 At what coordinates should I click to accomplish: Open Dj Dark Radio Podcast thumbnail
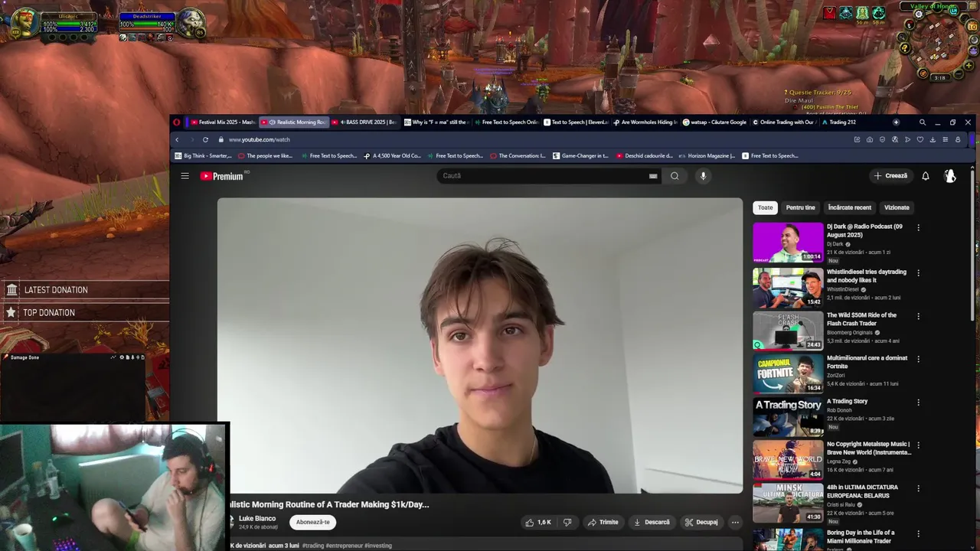click(x=788, y=242)
